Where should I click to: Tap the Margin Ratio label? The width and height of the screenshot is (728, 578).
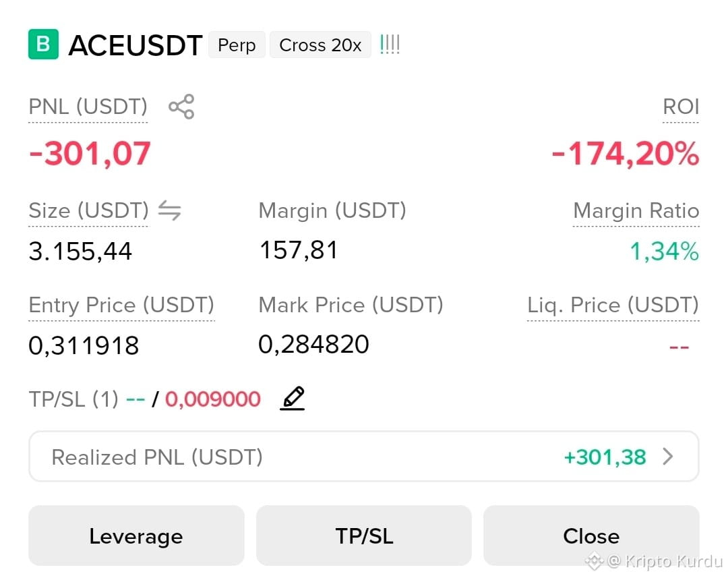tap(636, 210)
